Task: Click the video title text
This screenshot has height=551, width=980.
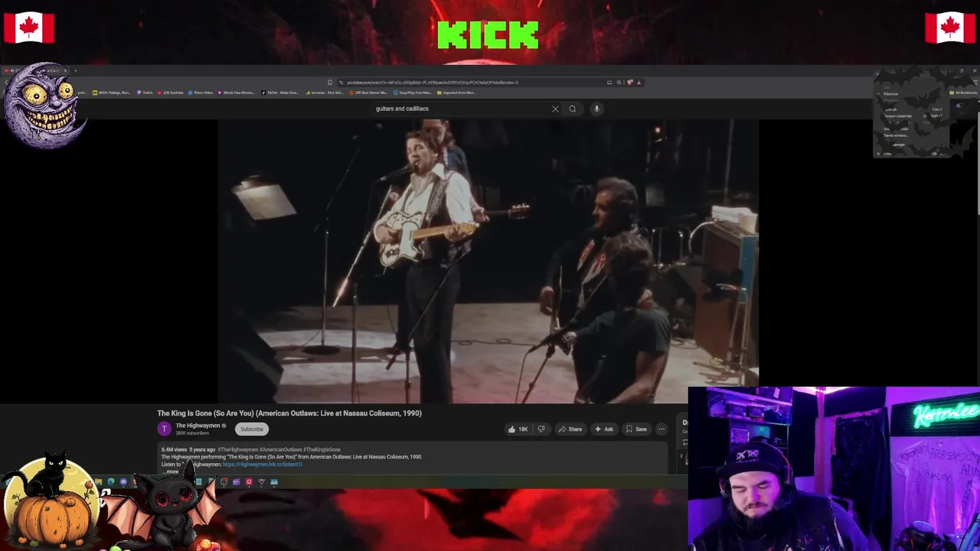Action: click(x=289, y=413)
